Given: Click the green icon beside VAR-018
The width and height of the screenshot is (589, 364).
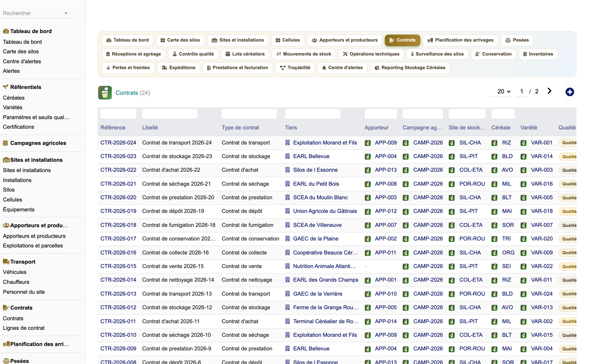Looking at the screenshot, I should (x=523, y=211).
